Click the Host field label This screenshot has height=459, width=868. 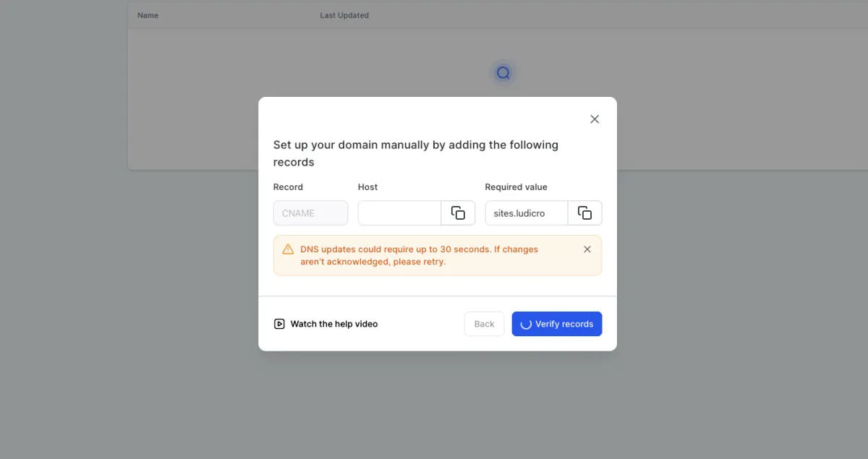pos(367,187)
